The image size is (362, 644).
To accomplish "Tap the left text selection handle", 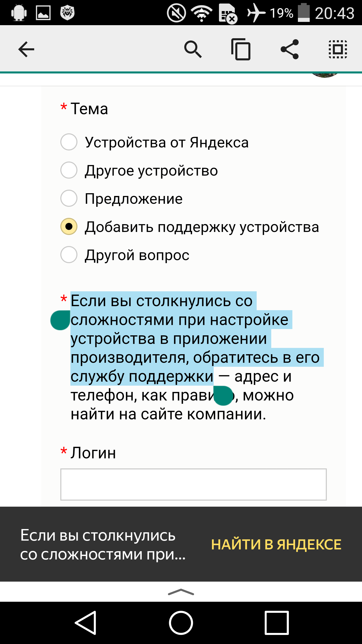I will click(x=60, y=320).
